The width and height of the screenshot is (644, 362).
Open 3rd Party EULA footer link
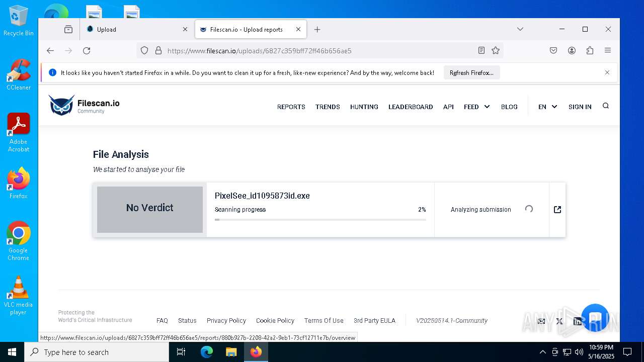(374, 320)
